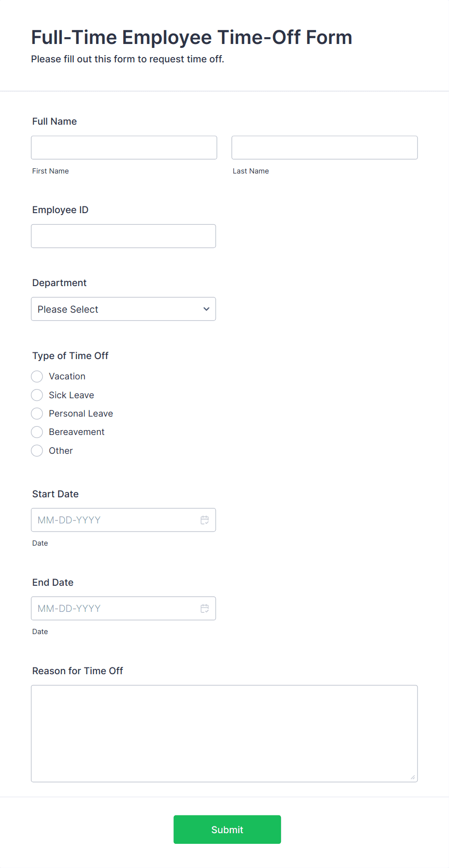Choose Personal Leave radio button

click(x=37, y=414)
